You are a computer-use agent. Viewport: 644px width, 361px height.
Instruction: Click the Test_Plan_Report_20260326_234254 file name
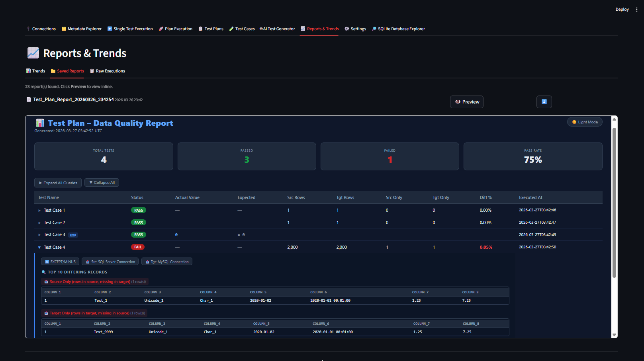[73, 100]
